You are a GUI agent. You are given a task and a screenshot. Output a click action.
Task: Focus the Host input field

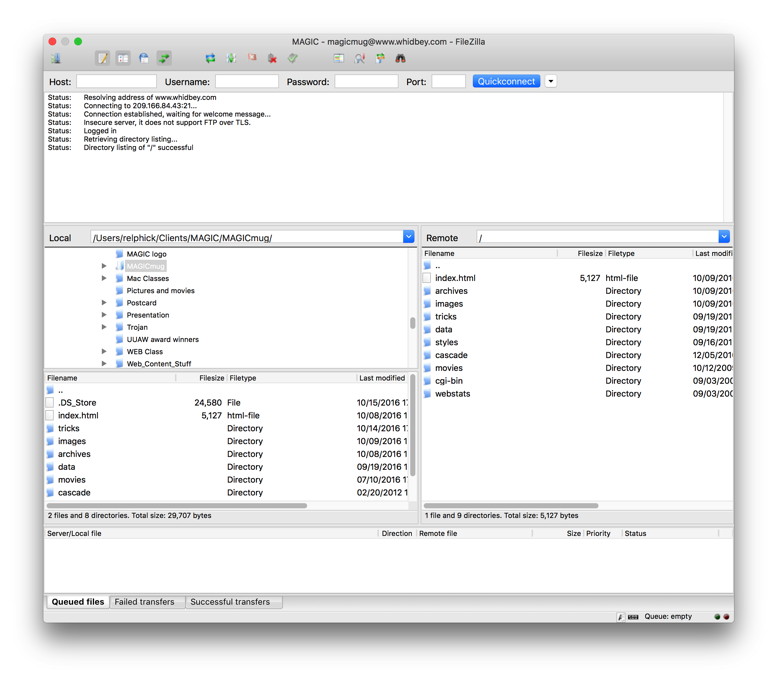pyautogui.click(x=116, y=82)
